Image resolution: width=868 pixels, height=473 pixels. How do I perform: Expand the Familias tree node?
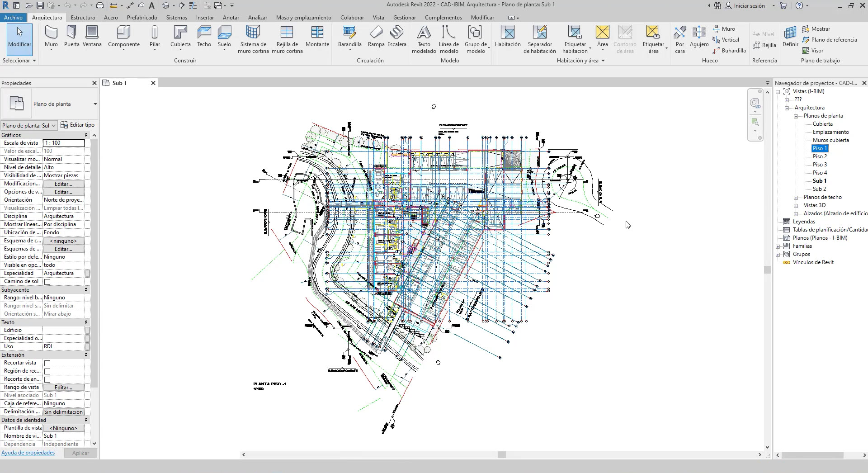tap(778, 246)
